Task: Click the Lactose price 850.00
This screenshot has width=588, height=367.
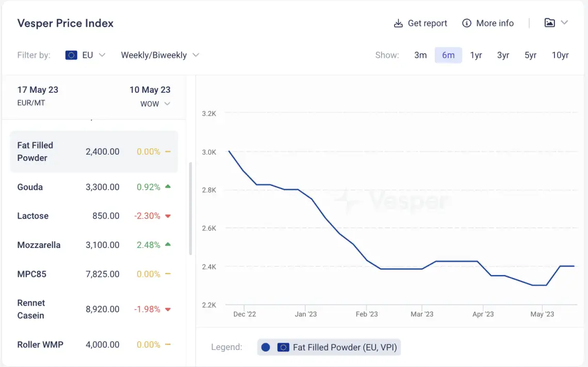Action: (106, 216)
